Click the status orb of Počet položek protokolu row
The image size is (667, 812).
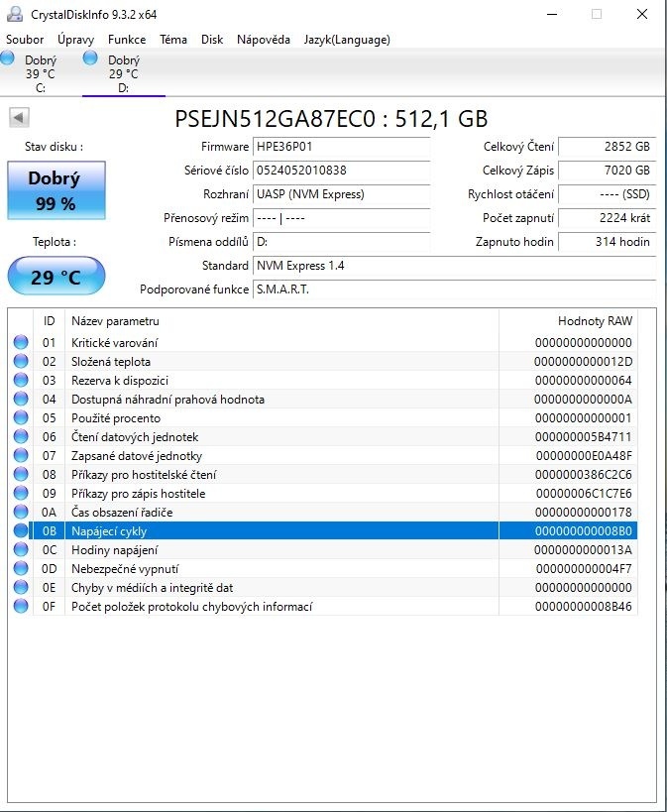coord(21,606)
